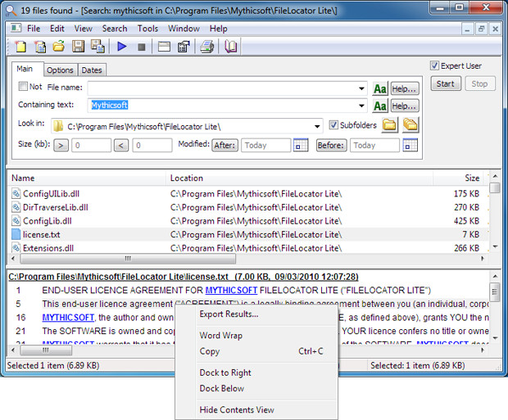The height and width of the screenshot is (420, 508).
Task: Open calendar picker for After date
Action: [x=301, y=145]
